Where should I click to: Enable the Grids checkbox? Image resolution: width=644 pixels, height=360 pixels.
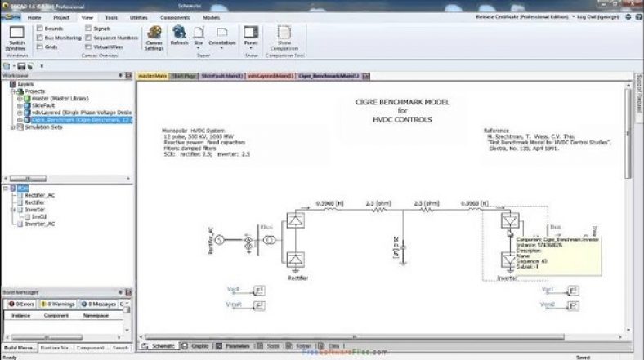[x=40, y=47]
